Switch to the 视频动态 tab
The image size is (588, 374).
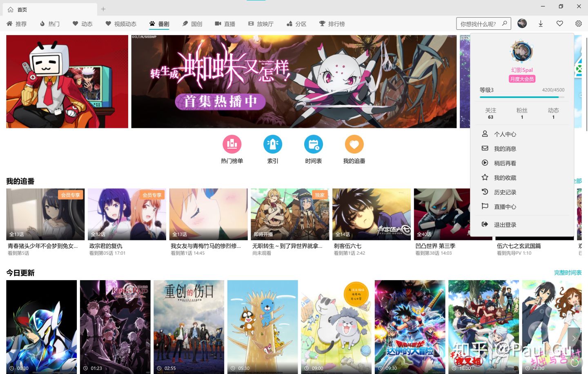point(121,24)
